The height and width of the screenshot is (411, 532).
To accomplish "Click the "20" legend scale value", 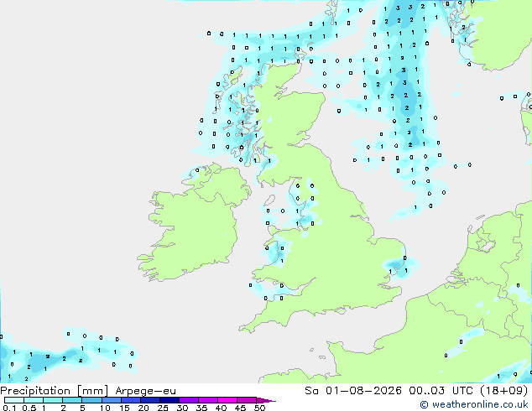I will click(x=143, y=408).
